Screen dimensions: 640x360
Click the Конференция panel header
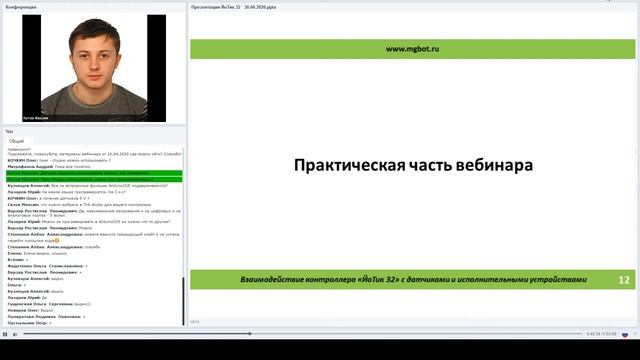coord(21,7)
